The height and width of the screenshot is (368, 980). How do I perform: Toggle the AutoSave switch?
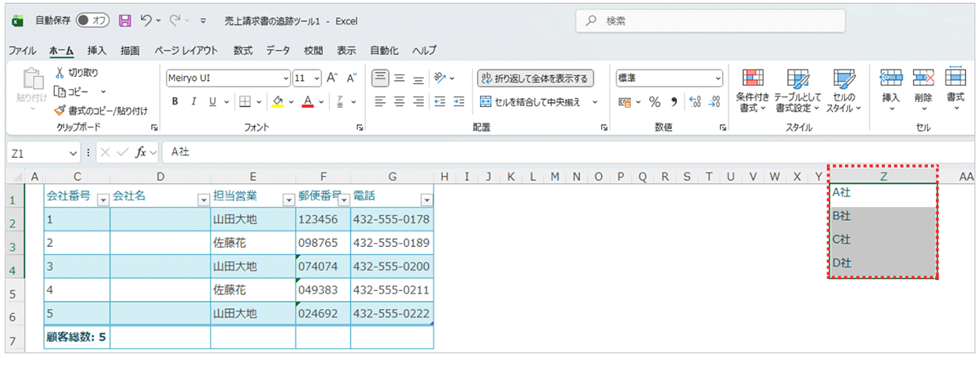93,20
